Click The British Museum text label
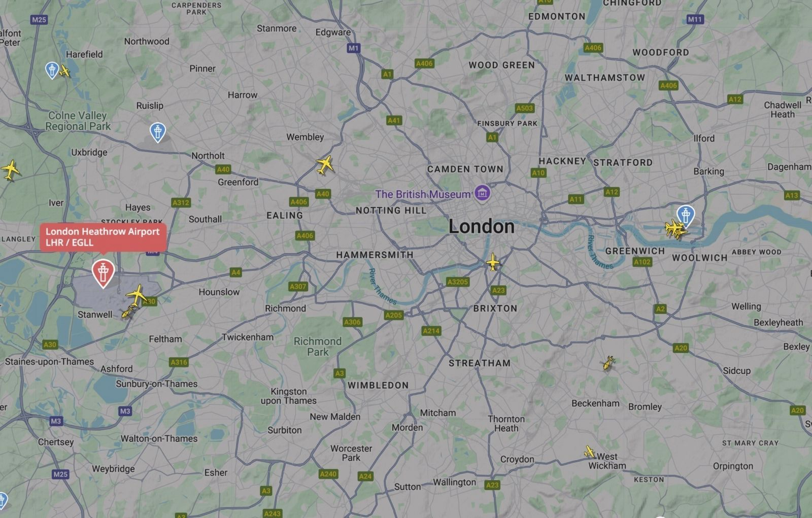Image resolution: width=812 pixels, height=518 pixels. click(x=423, y=194)
